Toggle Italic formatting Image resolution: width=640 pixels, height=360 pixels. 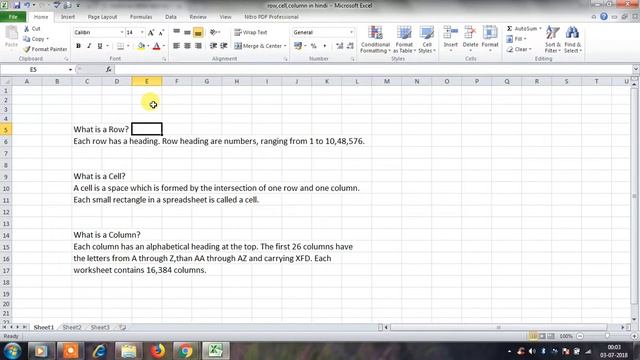pyautogui.click(x=89, y=46)
